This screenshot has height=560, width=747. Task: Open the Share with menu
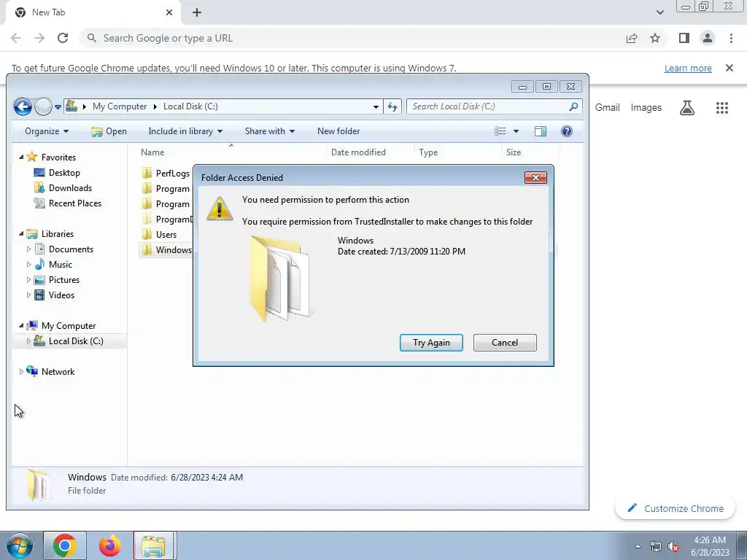[270, 131]
